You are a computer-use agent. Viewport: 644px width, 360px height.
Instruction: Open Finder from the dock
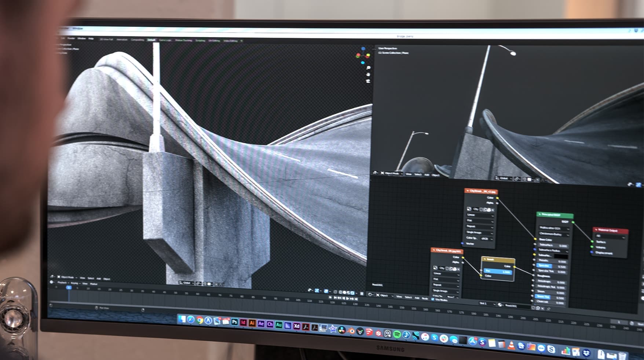[x=182, y=319]
